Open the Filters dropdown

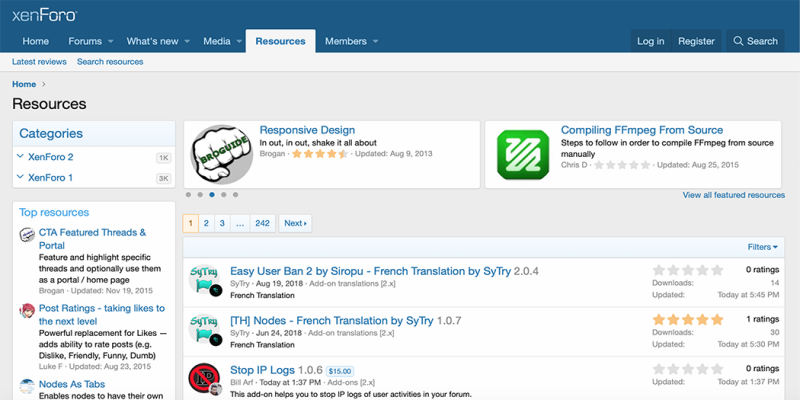point(763,247)
